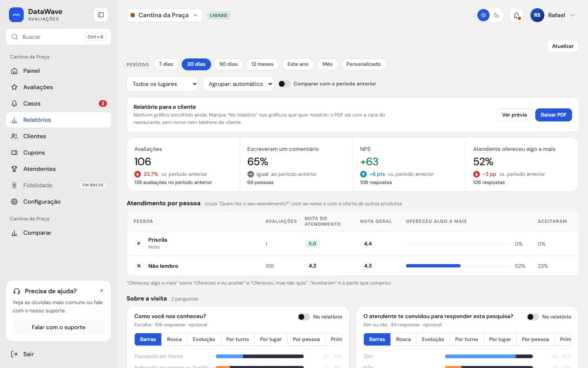Open notifications bell icon
This screenshot has width=588, height=368.
click(x=517, y=15)
